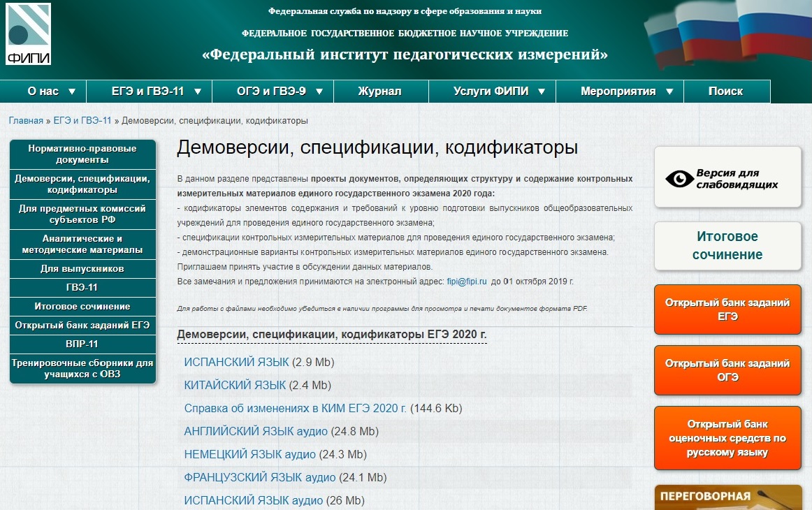
Task: Click orange 'Открытый банк заданий ОГЭ' button
Action: coord(727,370)
